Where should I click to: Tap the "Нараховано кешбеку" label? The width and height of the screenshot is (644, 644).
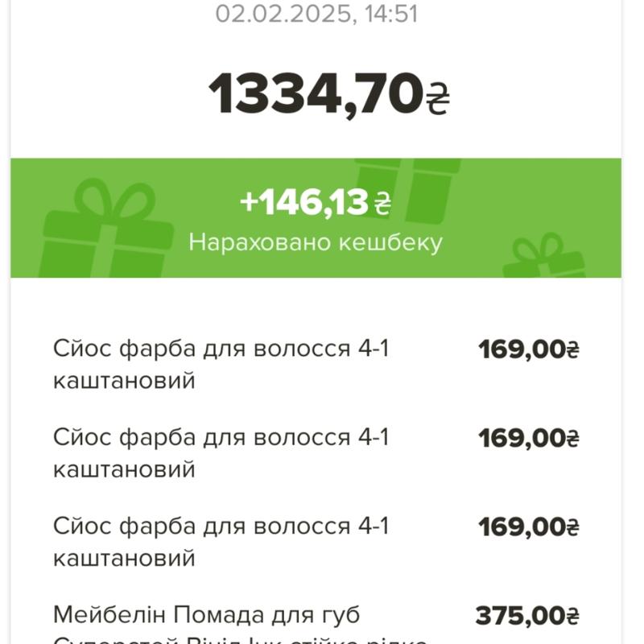316,242
